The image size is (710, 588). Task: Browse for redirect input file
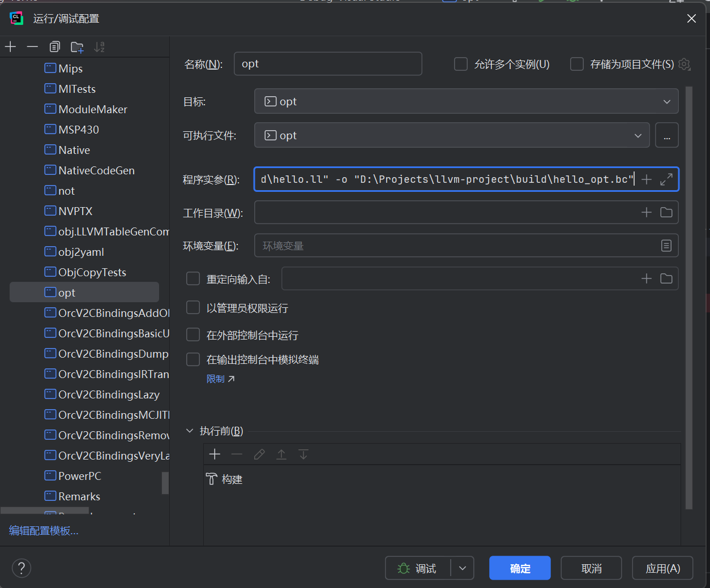(666, 278)
